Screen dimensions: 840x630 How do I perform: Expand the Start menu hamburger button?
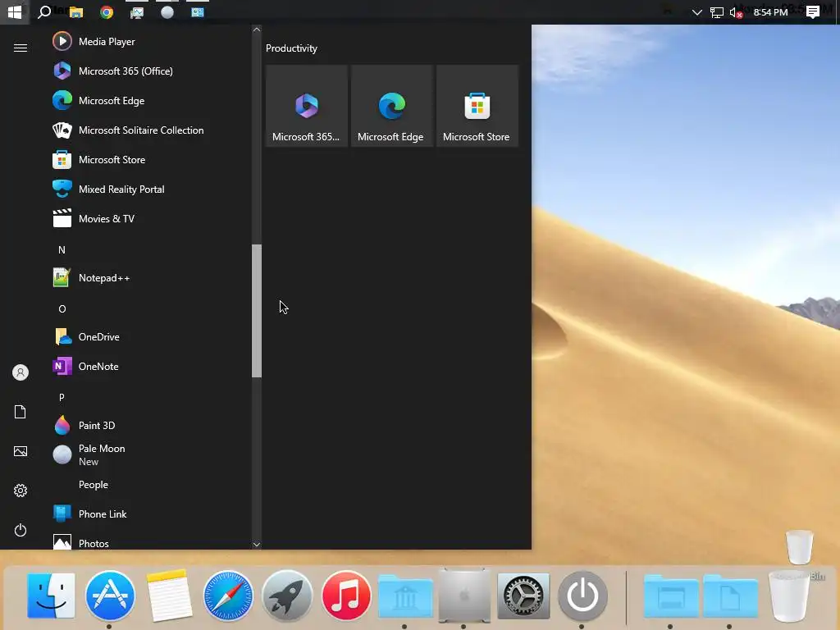click(21, 48)
